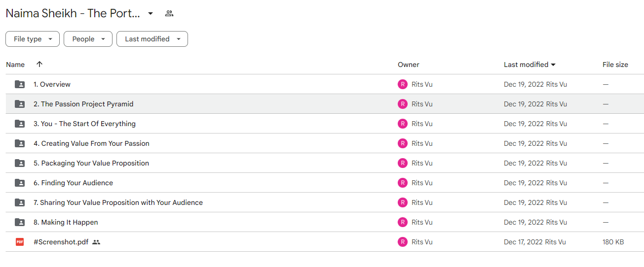644x267 pixels.
Task: Open the File type filter dropdown
Action: (x=33, y=39)
